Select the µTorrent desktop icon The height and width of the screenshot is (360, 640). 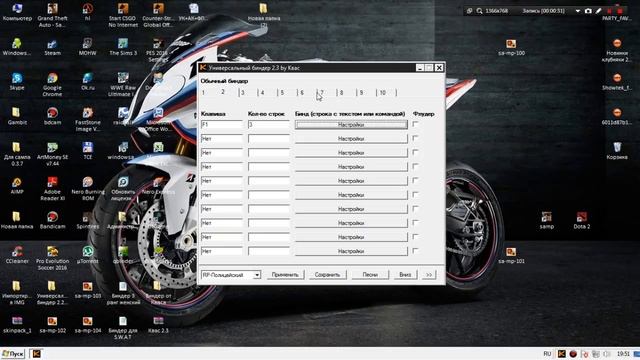pyautogui.click(x=87, y=255)
